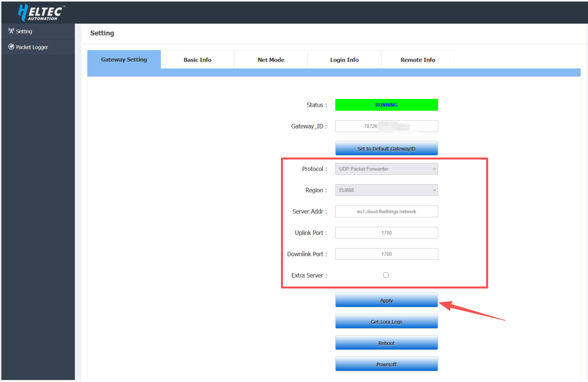Image resolution: width=588 pixels, height=382 pixels.
Task: Open the Remote Info tab
Action: click(417, 60)
